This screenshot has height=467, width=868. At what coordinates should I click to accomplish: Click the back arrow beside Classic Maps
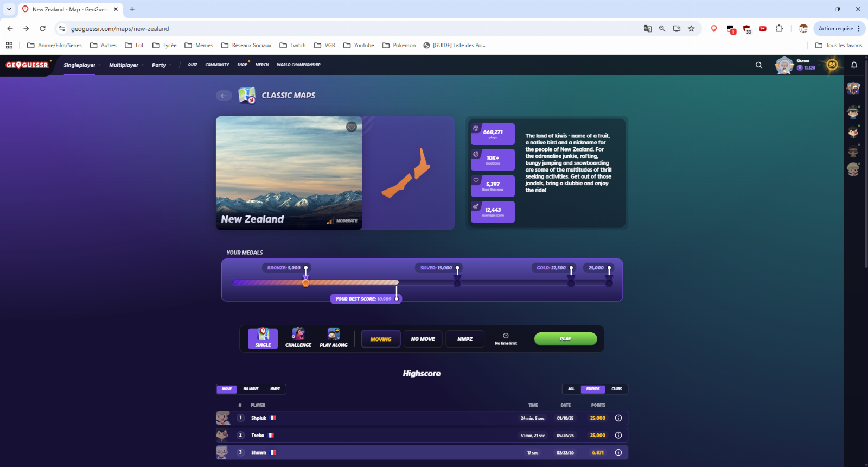click(224, 96)
